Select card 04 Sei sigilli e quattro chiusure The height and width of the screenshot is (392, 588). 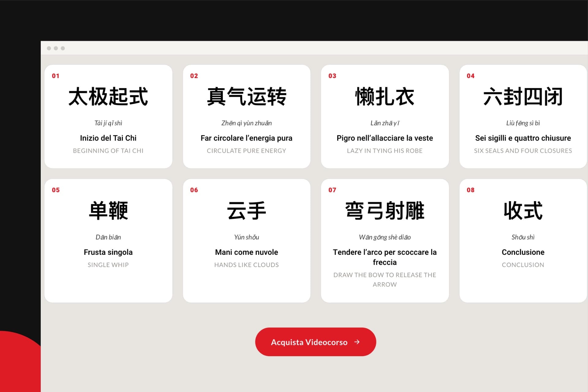523,116
